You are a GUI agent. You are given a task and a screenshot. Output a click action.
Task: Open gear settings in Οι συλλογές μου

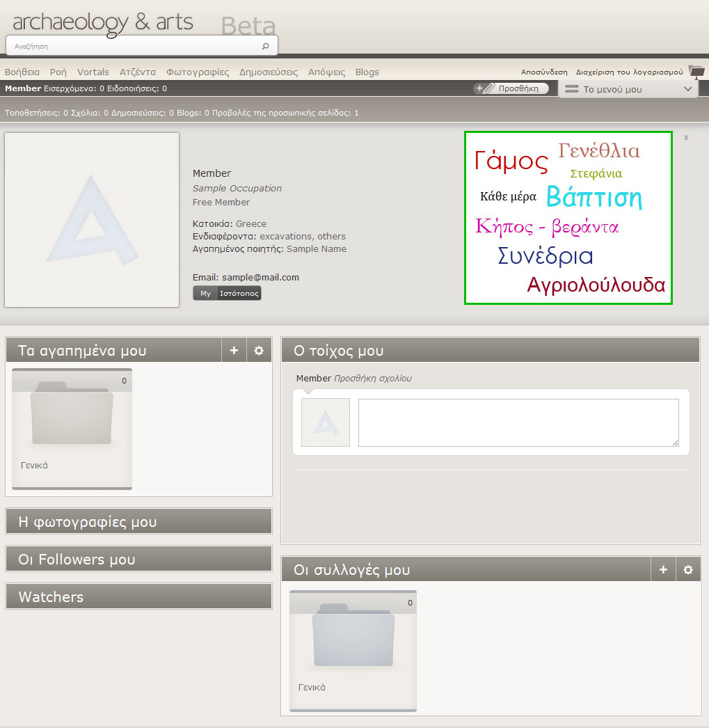click(x=688, y=570)
